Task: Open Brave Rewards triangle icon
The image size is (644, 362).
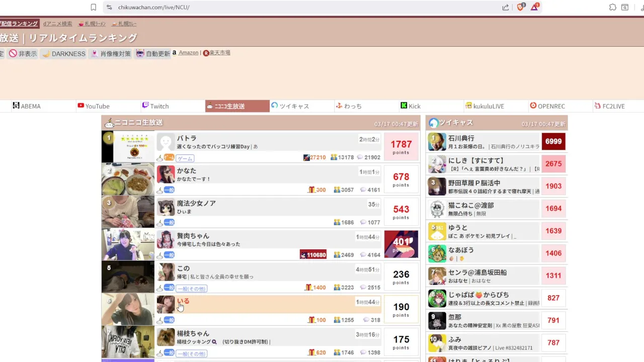Action: point(535,7)
